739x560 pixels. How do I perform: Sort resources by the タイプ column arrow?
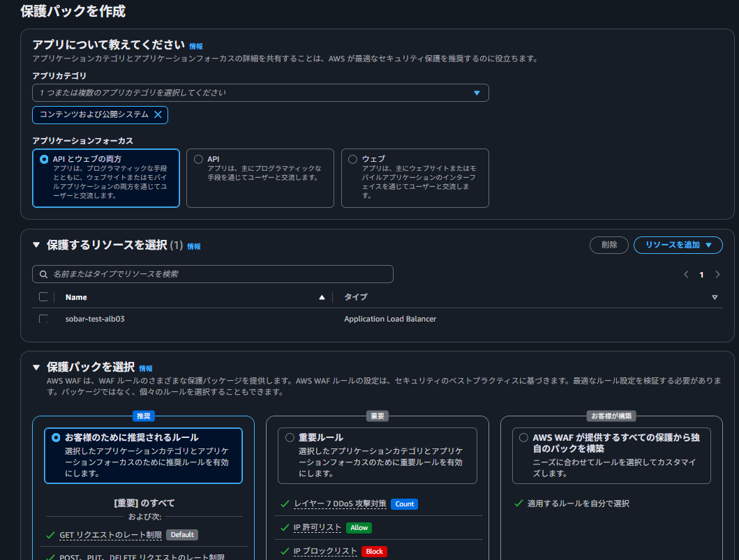point(714,297)
